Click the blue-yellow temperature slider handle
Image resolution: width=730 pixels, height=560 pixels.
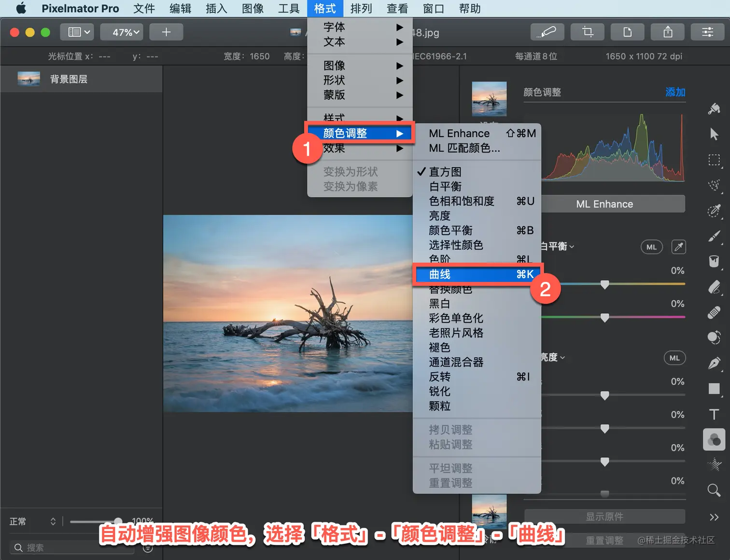604,284
